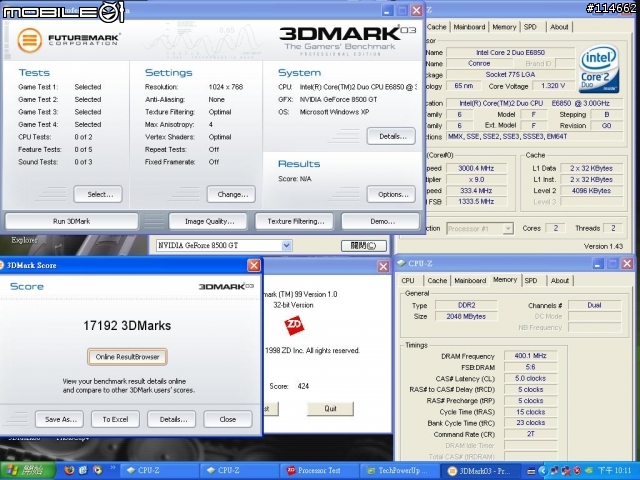Open Texture Filtering... tool
Viewport: 640px width, 480px height.
294,221
